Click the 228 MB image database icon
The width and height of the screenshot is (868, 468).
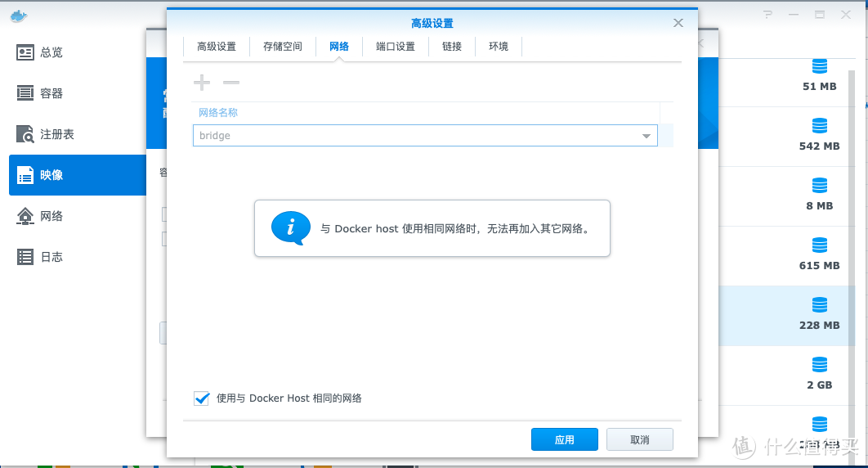coord(820,305)
